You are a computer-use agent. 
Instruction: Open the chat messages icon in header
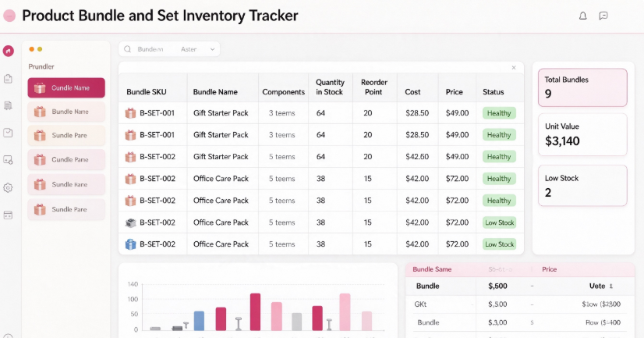(x=603, y=16)
